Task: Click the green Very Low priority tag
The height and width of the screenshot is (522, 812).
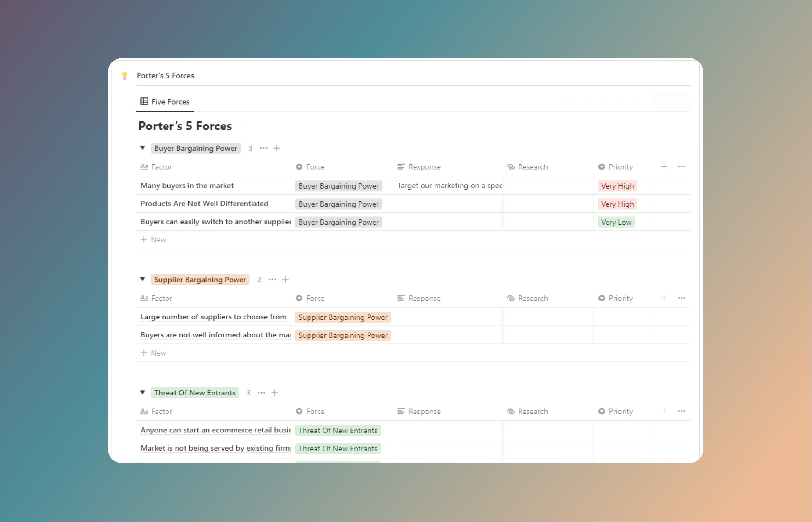Action: pyautogui.click(x=616, y=222)
